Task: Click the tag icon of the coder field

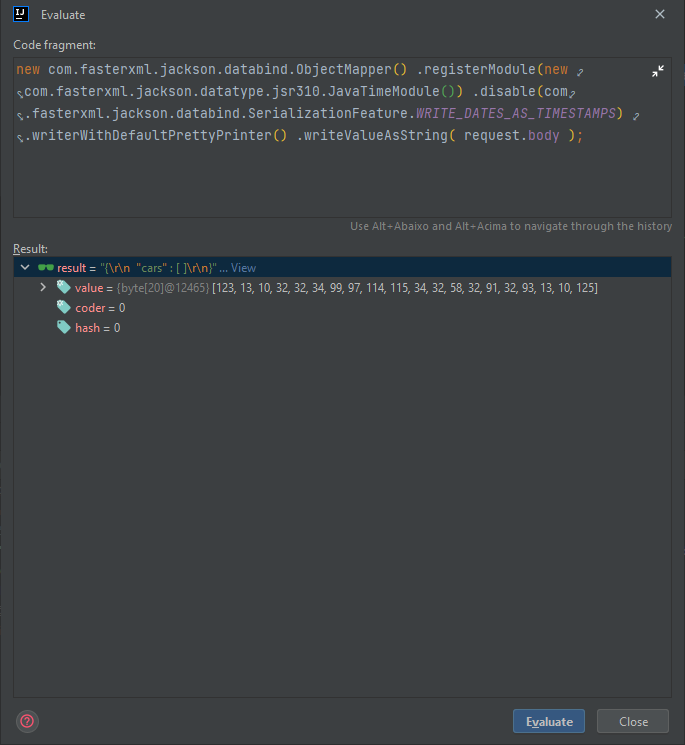Action: click(64, 308)
